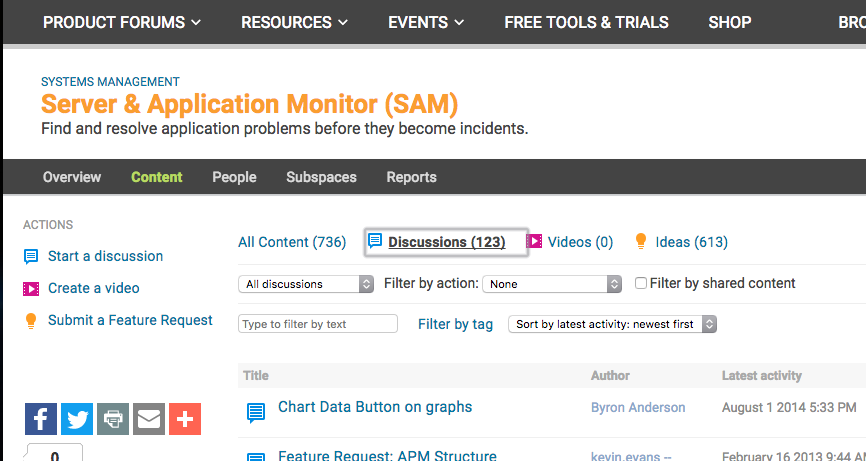The width and height of the screenshot is (866, 461).
Task: Open author kevin.evans profile
Action: pyautogui.click(x=631, y=456)
